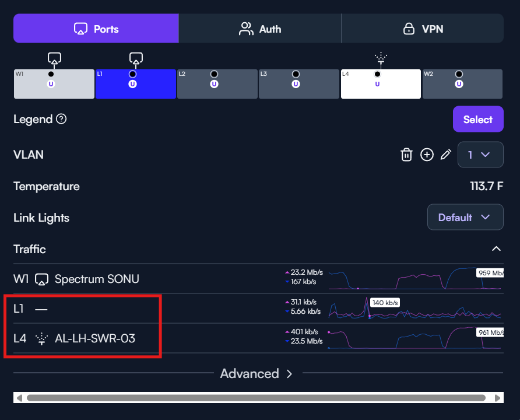Click the horizontal scrollbar right arrow
Viewport: 520px width, 420px height.
tap(497, 398)
